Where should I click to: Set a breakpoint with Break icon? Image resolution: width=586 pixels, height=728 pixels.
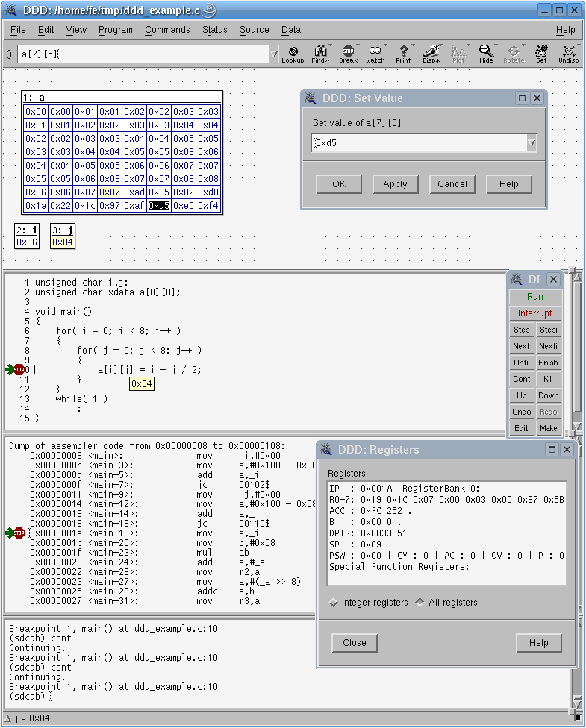tap(348, 54)
